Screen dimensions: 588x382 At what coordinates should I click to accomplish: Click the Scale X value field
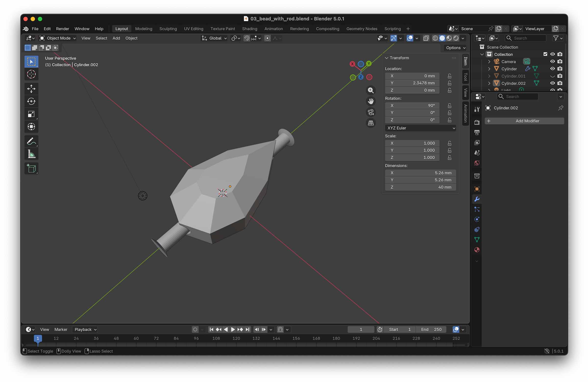[x=412, y=143]
